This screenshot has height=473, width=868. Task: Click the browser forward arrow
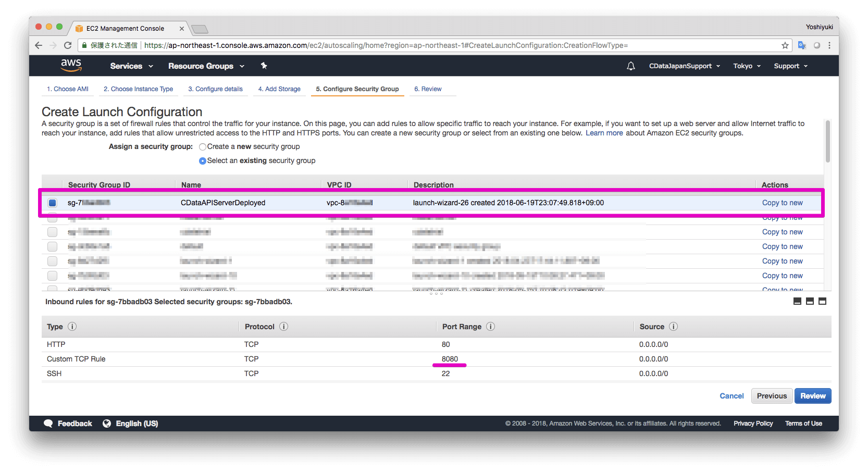[53, 45]
